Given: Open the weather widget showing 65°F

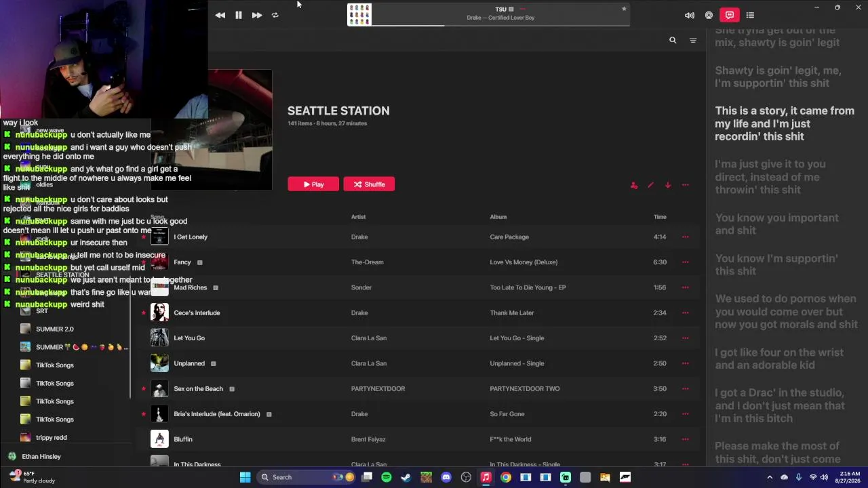Looking at the screenshot, I should tap(32, 477).
